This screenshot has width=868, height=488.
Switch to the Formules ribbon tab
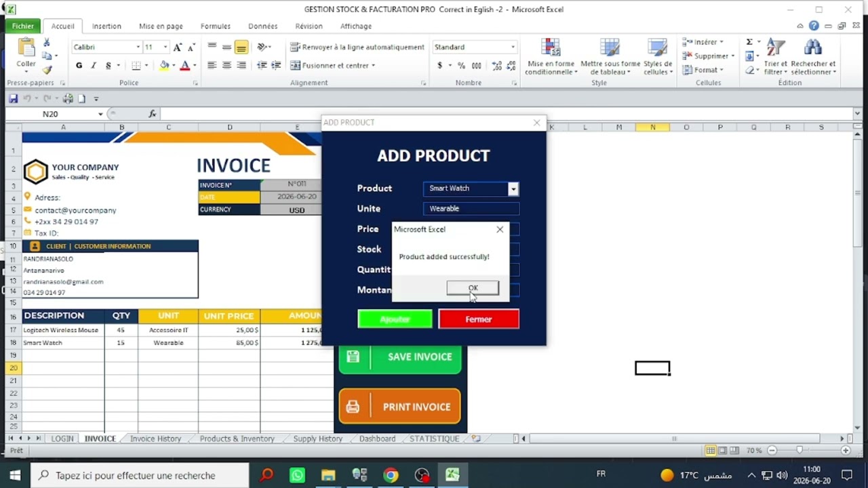pyautogui.click(x=216, y=26)
